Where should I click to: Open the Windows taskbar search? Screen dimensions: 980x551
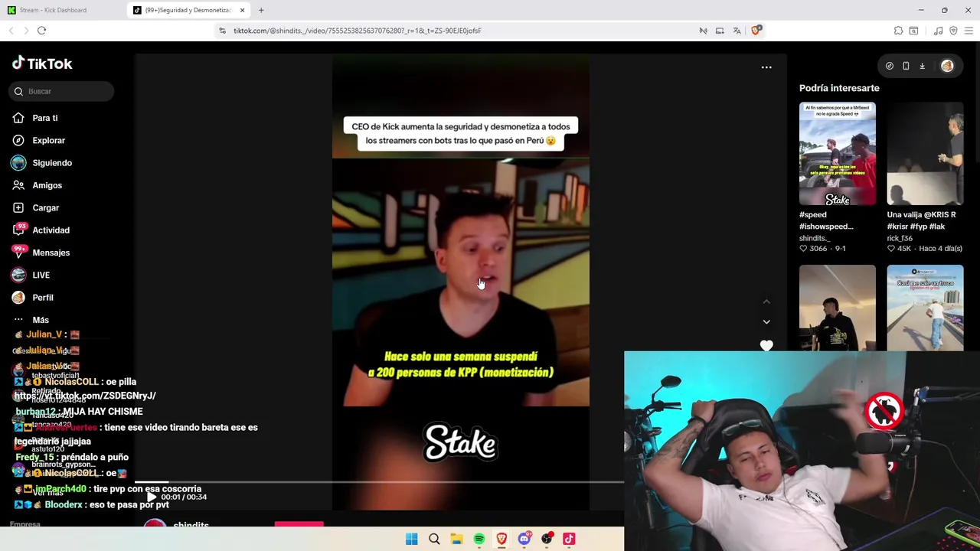point(434,539)
